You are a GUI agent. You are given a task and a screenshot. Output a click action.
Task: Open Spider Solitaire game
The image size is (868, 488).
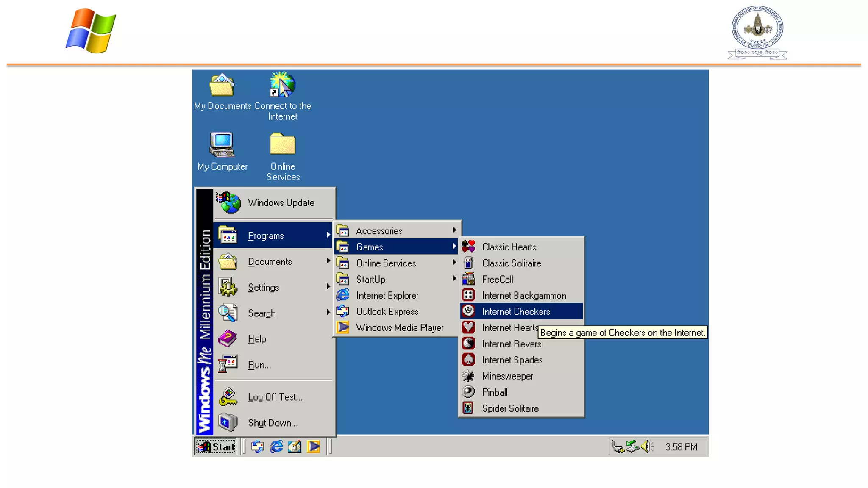point(510,408)
